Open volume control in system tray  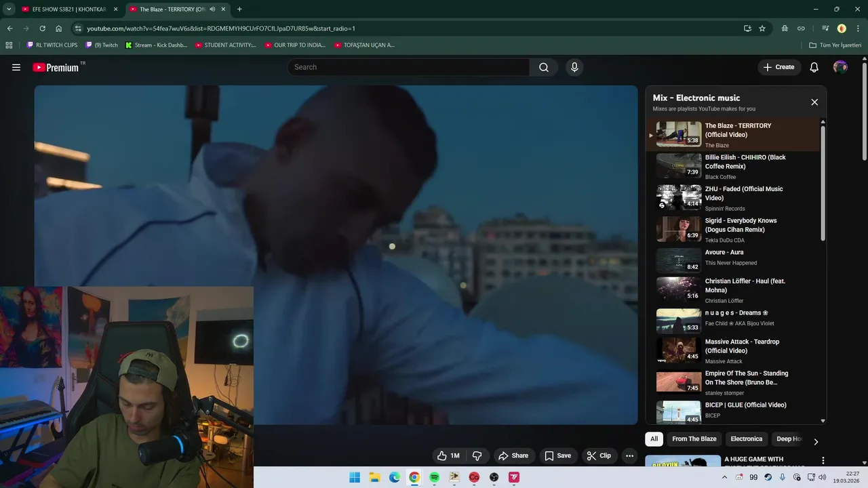[x=823, y=477]
